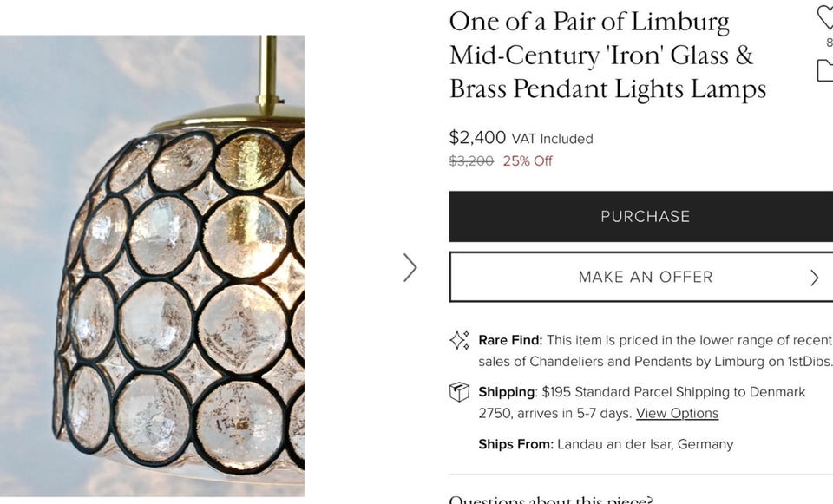Screen dimensions: 833x504
Task: Click the crossed-out $3,200 original price
Action: point(471,160)
